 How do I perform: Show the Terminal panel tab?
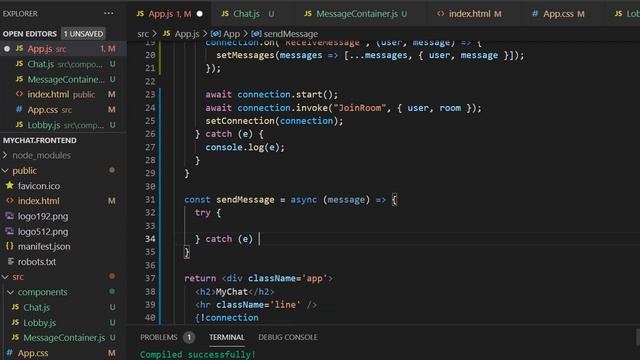[x=227, y=337]
